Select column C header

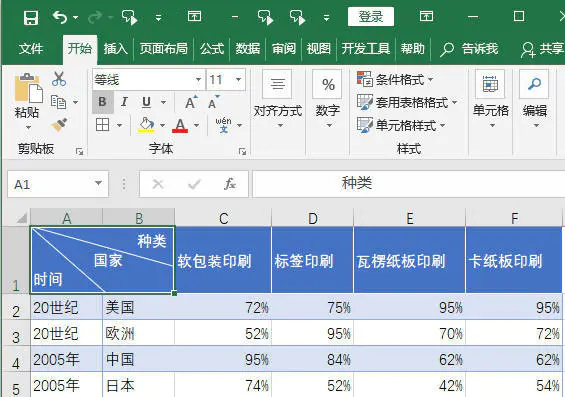(223, 218)
